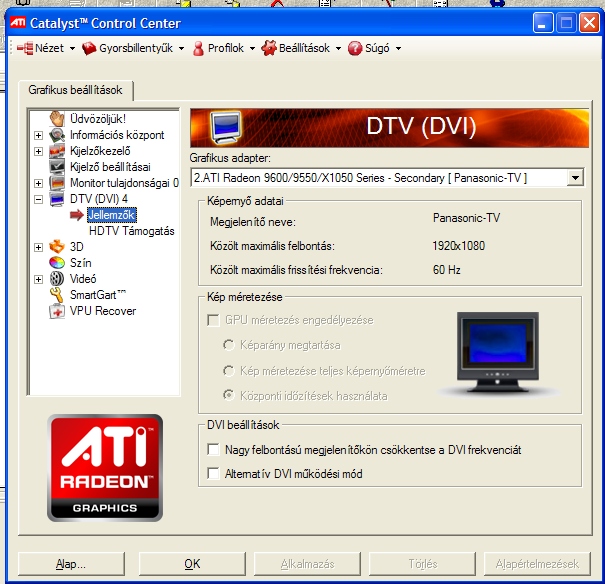Click the Gyorsbillentyűk toolbar icon
The height and width of the screenshot is (584, 605).
click(89, 48)
